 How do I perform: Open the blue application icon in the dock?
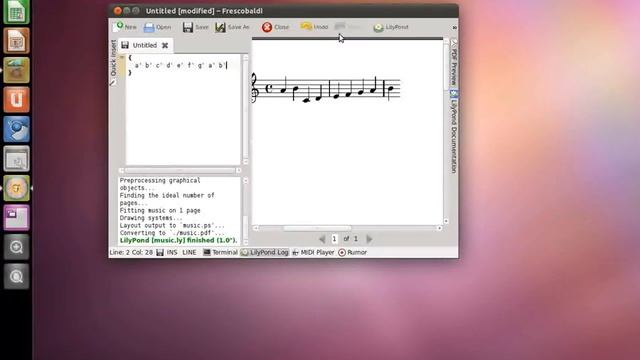coord(16,129)
